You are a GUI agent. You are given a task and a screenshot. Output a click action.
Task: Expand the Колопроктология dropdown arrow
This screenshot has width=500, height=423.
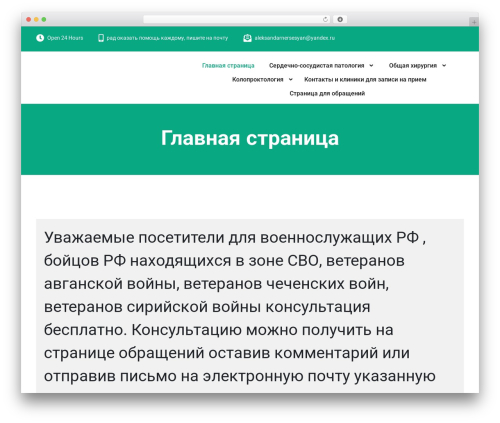click(291, 79)
